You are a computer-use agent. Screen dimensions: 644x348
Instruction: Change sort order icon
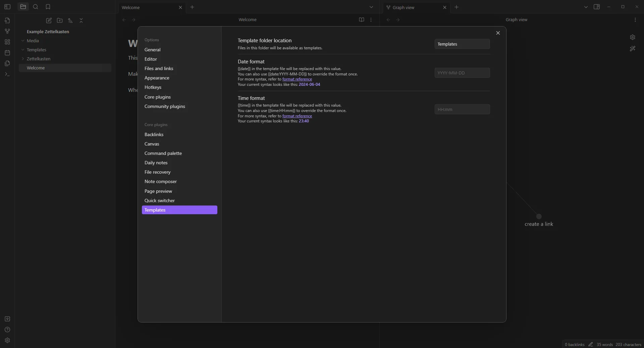click(70, 20)
